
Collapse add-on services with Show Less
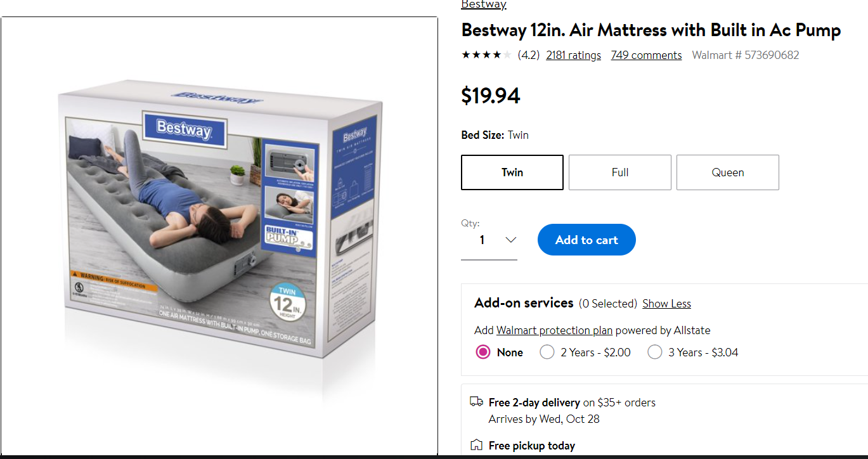click(666, 304)
